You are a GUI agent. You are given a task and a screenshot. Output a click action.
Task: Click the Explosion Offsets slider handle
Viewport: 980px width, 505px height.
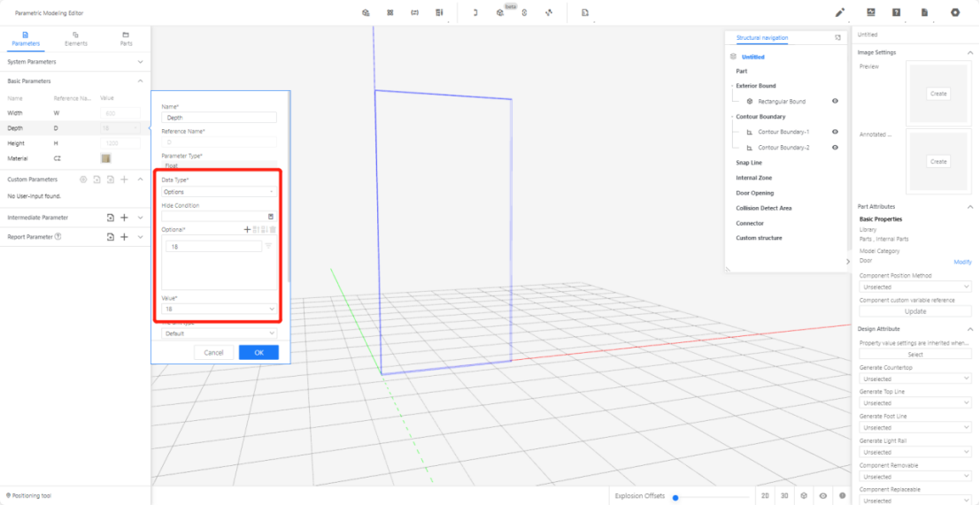pyautogui.click(x=675, y=497)
